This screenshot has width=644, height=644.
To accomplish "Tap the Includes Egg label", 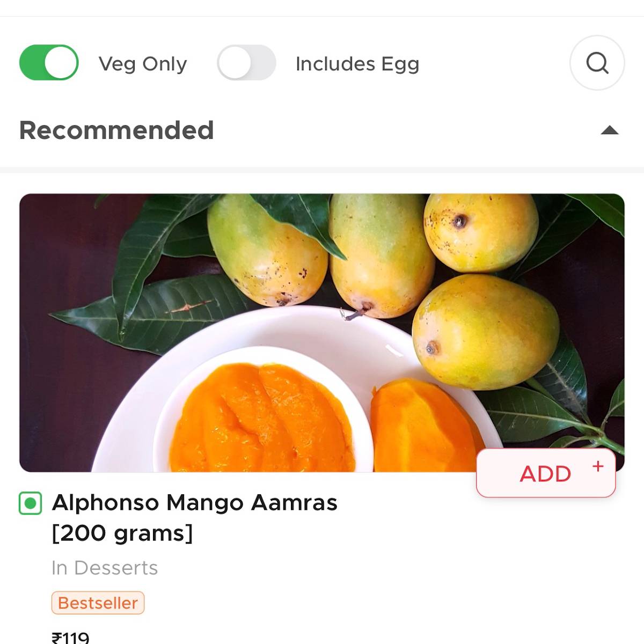I will [x=357, y=64].
